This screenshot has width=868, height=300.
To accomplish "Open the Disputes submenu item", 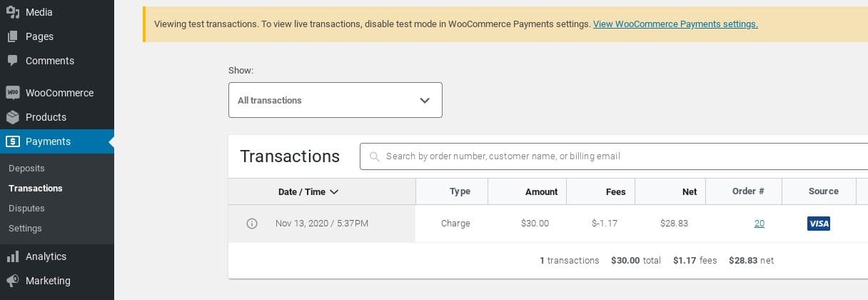I will 26,209.
